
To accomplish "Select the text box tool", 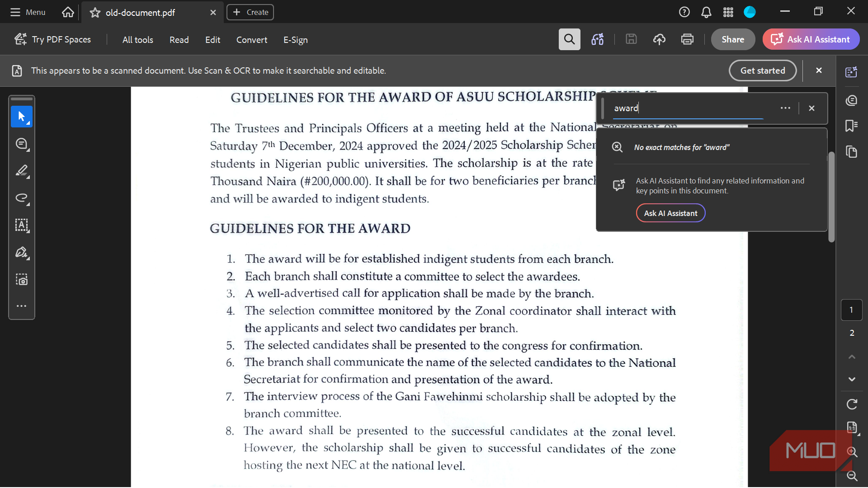I will pos(22,225).
